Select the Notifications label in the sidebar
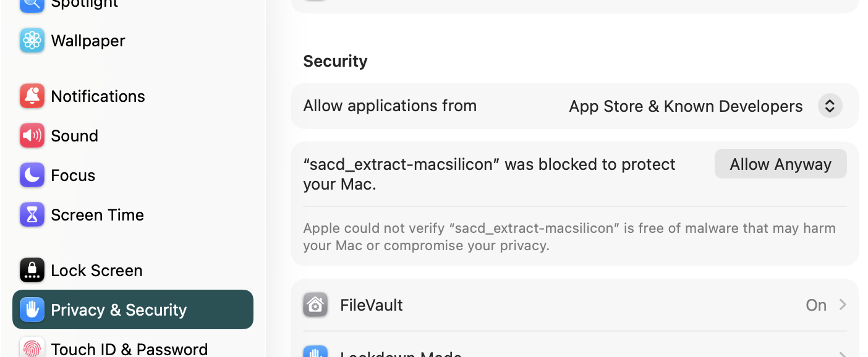The width and height of the screenshot is (868, 357). click(98, 96)
